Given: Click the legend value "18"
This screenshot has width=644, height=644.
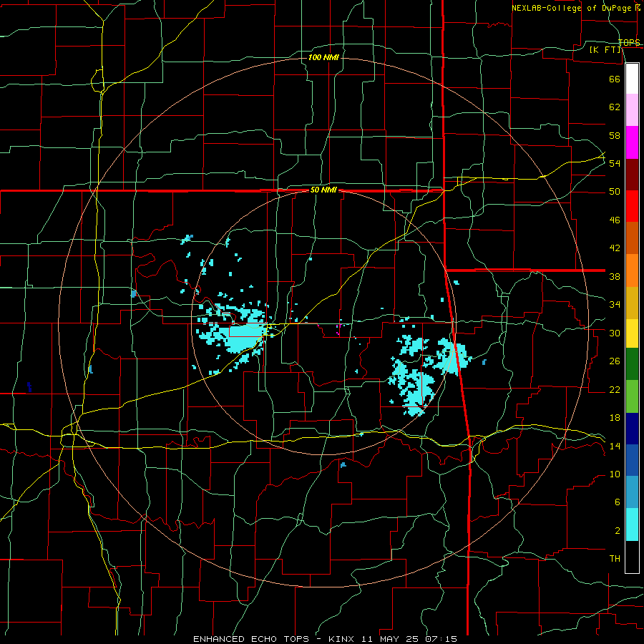Looking at the screenshot, I should [615, 418].
